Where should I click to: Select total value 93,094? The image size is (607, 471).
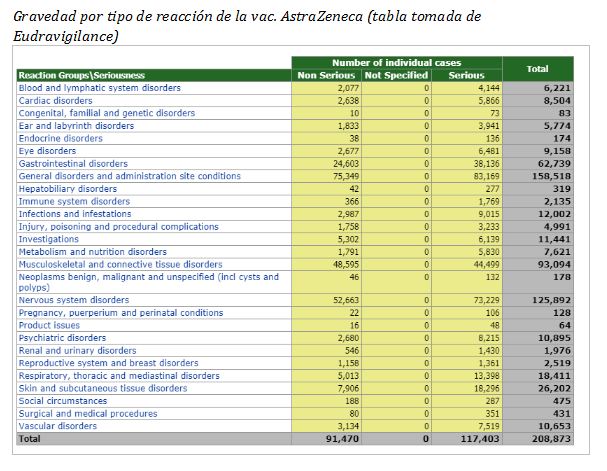pyautogui.click(x=554, y=264)
